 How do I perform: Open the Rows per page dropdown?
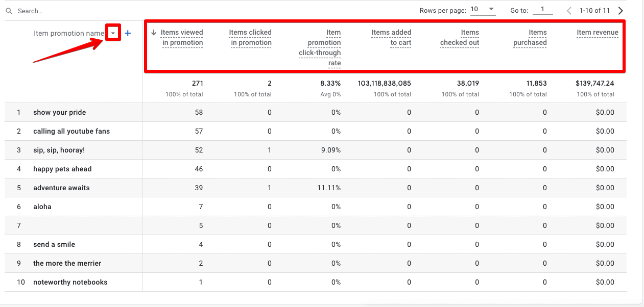pos(483,10)
